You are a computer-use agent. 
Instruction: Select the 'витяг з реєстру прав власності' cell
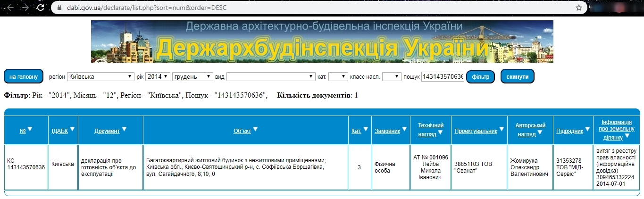616,167
